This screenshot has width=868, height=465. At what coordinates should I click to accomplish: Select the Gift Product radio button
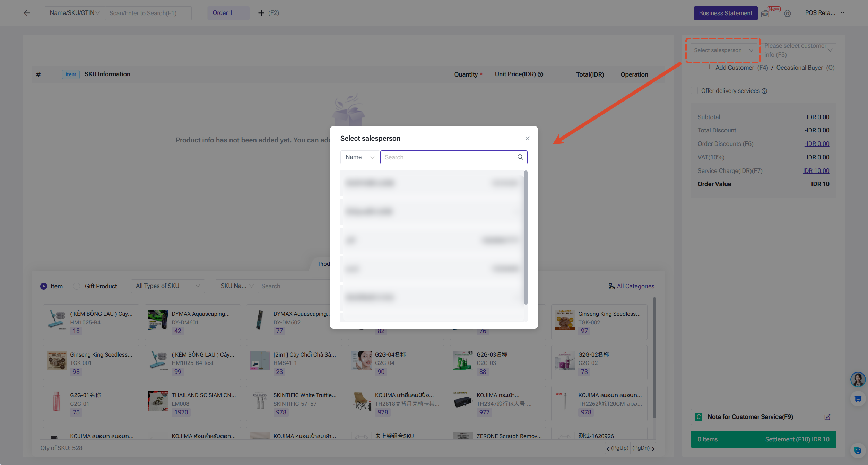pyautogui.click(x=77, y=286)
